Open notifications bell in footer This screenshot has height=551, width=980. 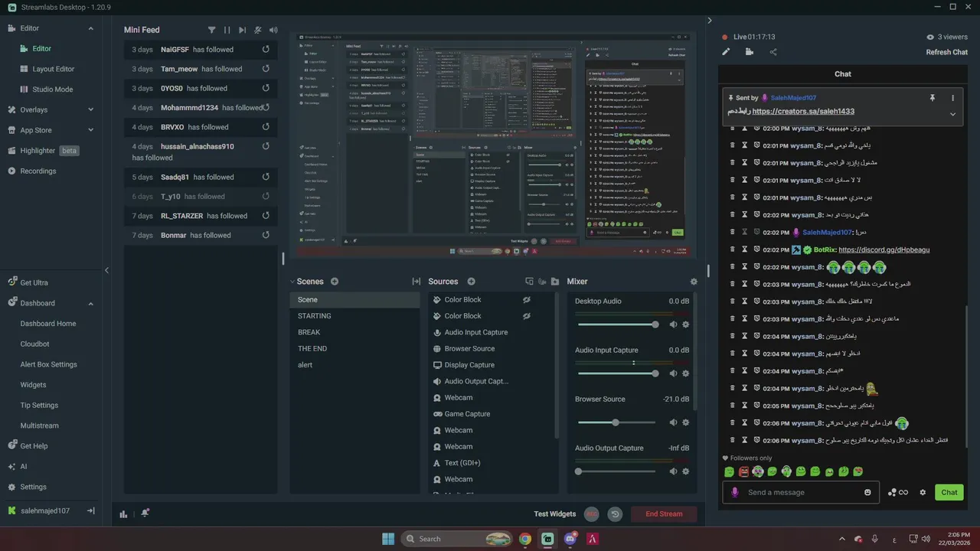coord(145,514)
